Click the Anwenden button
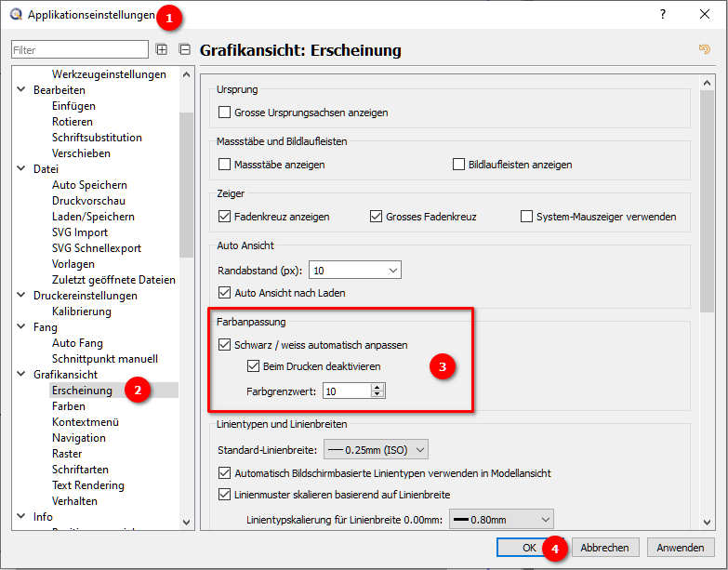Viewport: 728px width, 570px height. coord(681,548)
